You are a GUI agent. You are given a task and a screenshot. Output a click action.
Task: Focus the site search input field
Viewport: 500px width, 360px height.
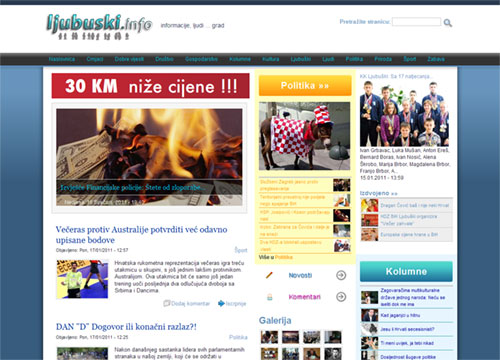pyautogui.click(x=416, y=22)
